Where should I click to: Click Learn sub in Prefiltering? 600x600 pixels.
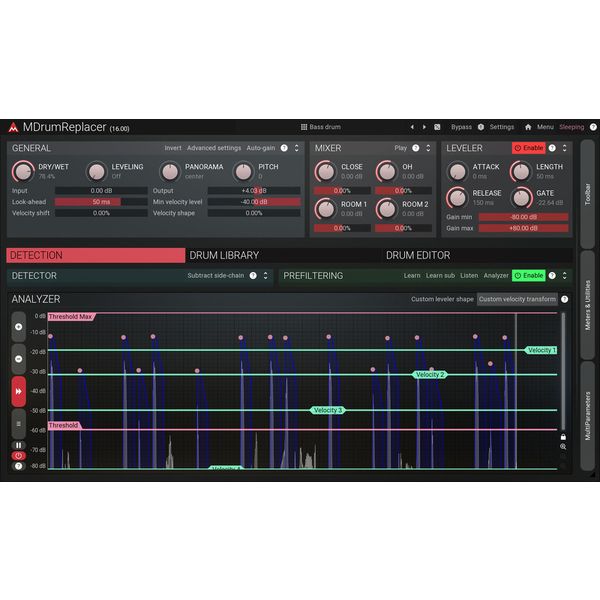(440, 276)
